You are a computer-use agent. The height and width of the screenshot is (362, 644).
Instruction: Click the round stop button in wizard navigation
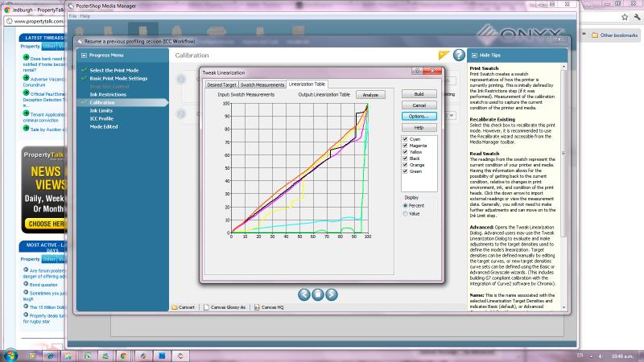coord(318,294)
